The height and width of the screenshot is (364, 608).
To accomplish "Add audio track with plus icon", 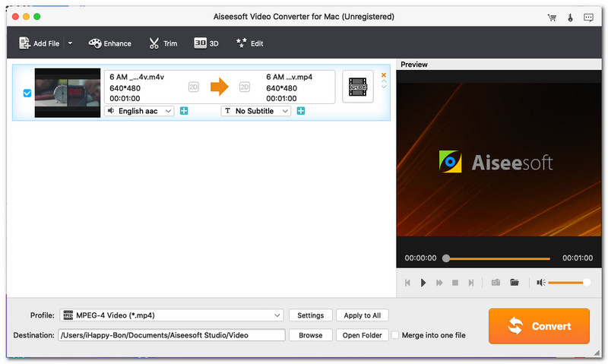I will coord(184,111).
